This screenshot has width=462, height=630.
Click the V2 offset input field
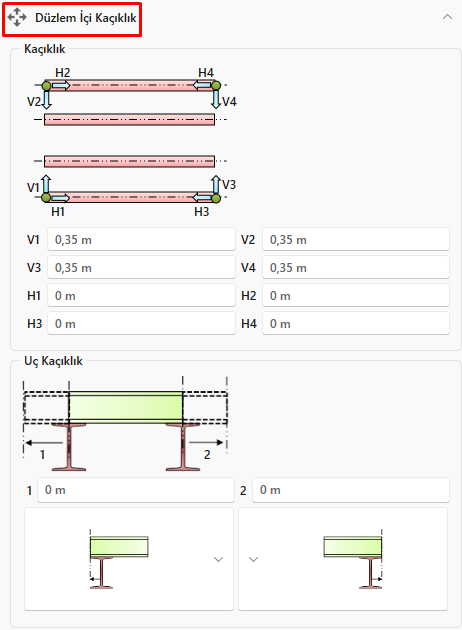(356, 239)
